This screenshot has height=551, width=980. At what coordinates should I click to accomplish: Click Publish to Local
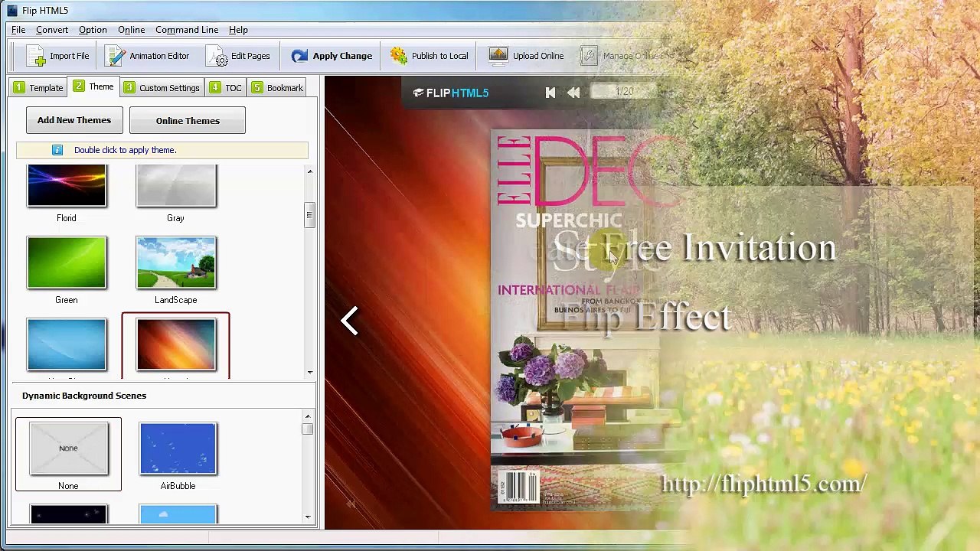429,56
